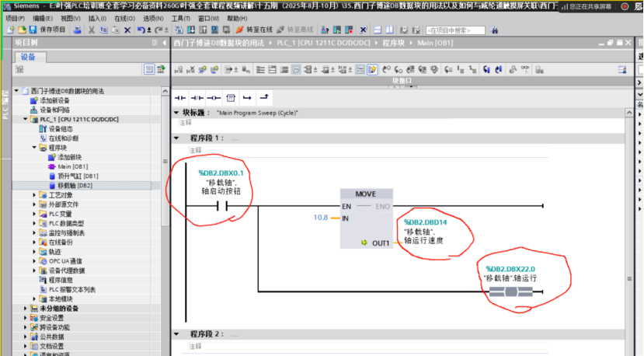
Task: Select 添加新块 in the project tree
Action: pyautogui.click(x=69, y=157)
